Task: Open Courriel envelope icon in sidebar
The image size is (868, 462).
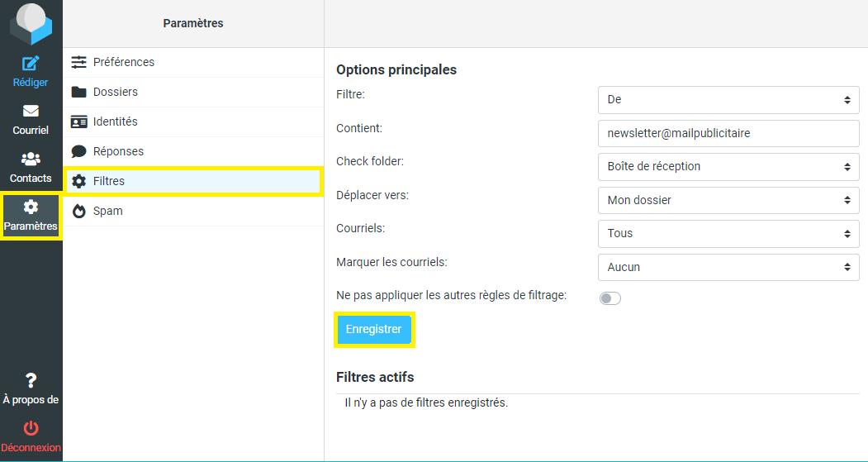Action: click(31, 112)
